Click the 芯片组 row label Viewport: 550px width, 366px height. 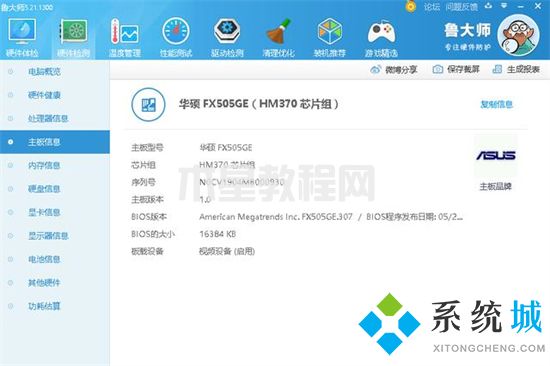point(143,165)
